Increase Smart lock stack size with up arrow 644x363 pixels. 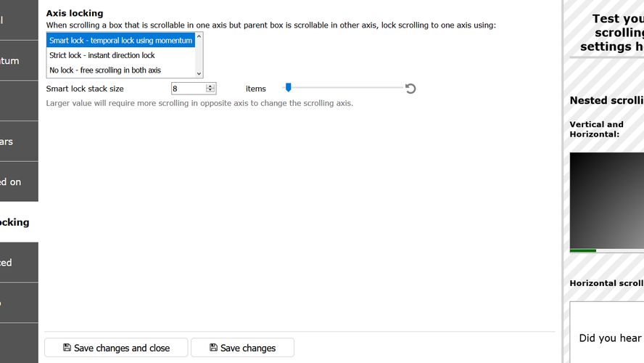pyautogui.click(x=210, y=86)
